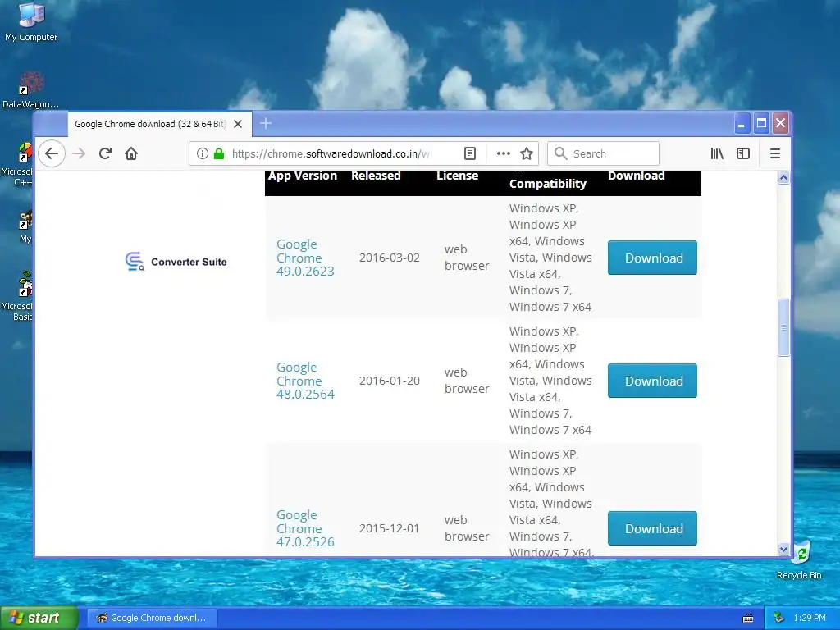The height and width of the screenshot is (630, 840).
Task: Open the Library bookmarks and history icon
Action: tap(717, 153)
